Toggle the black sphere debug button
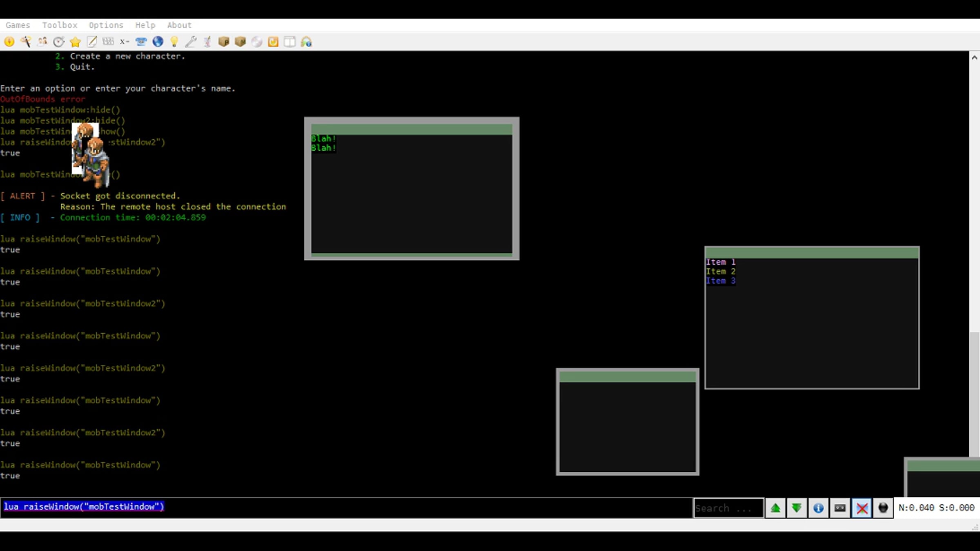 (x=883, y=508)
